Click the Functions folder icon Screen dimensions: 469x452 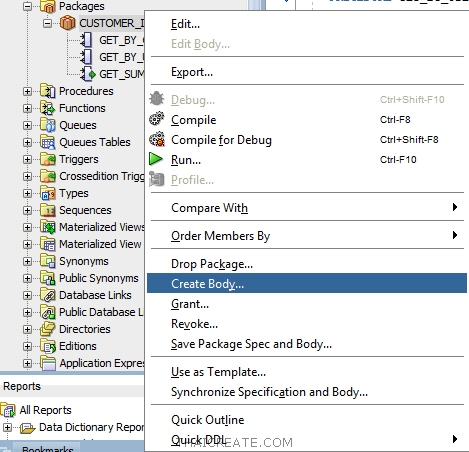coord(48,108)
